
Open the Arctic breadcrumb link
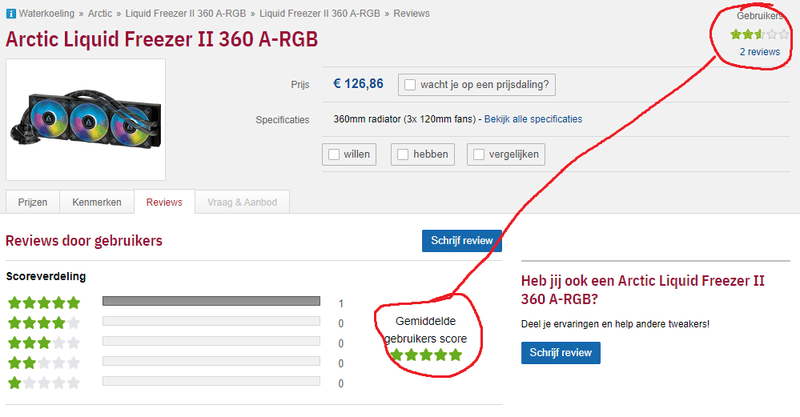click(x=99, y=14)
